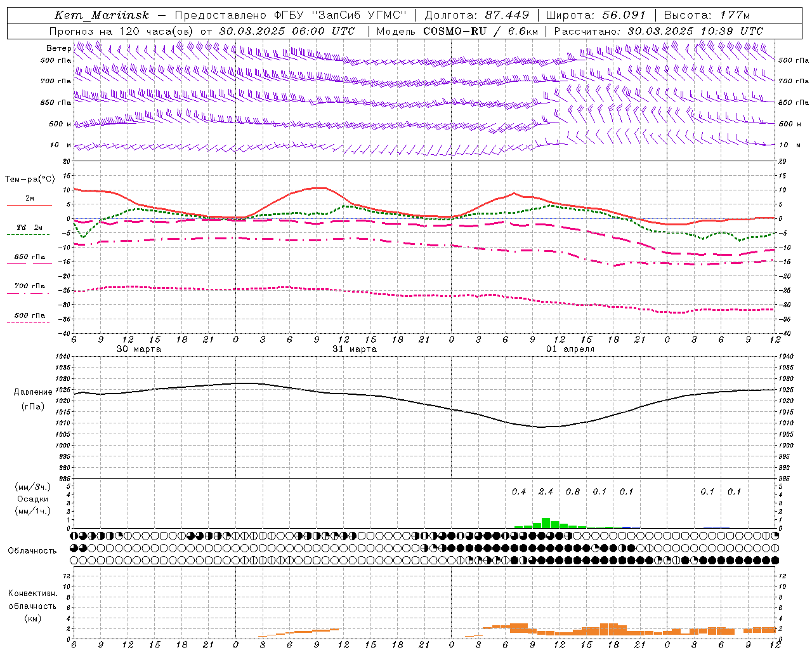Click the Облачность row label
The image size is (812, 650).
32,551
